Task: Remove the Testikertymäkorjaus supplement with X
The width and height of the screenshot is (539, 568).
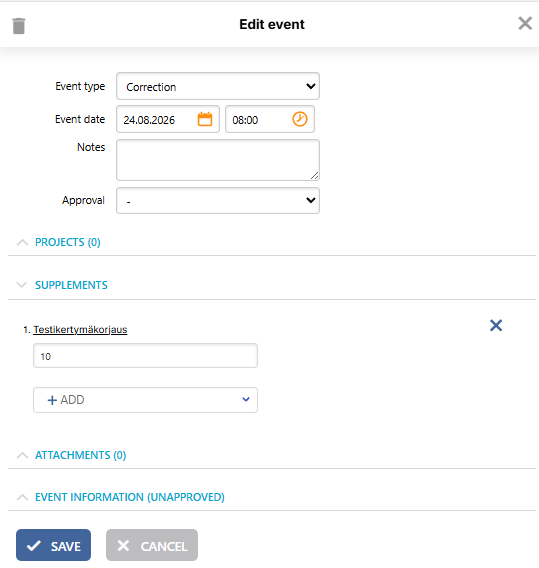Action: point(496,325)
